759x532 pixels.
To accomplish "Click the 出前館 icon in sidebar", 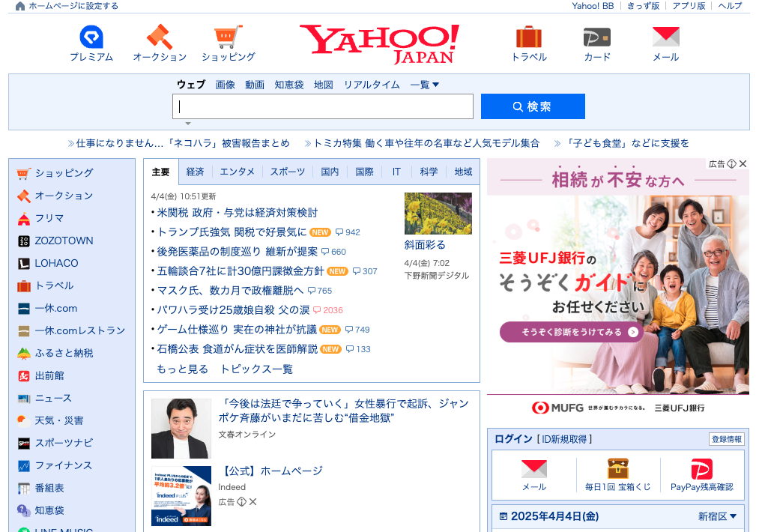I will click(x=24, y=375).
